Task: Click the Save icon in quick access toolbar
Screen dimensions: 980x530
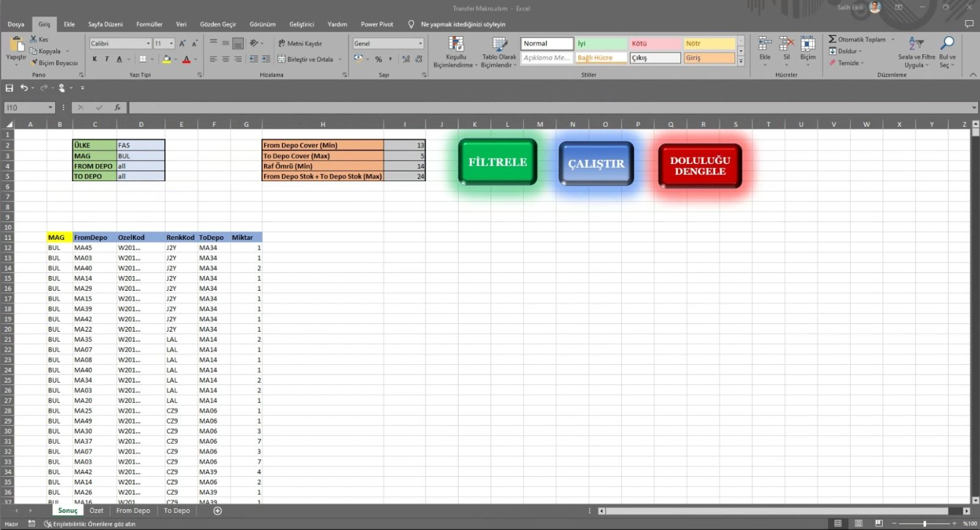Action: [9, 88]
